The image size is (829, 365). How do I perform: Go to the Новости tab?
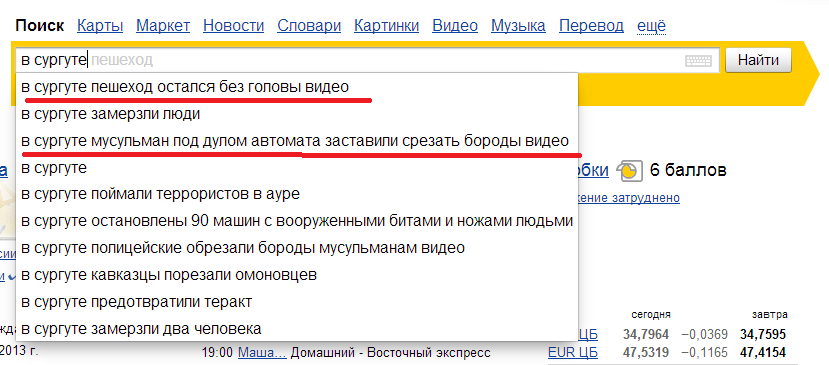pos(233,25)
